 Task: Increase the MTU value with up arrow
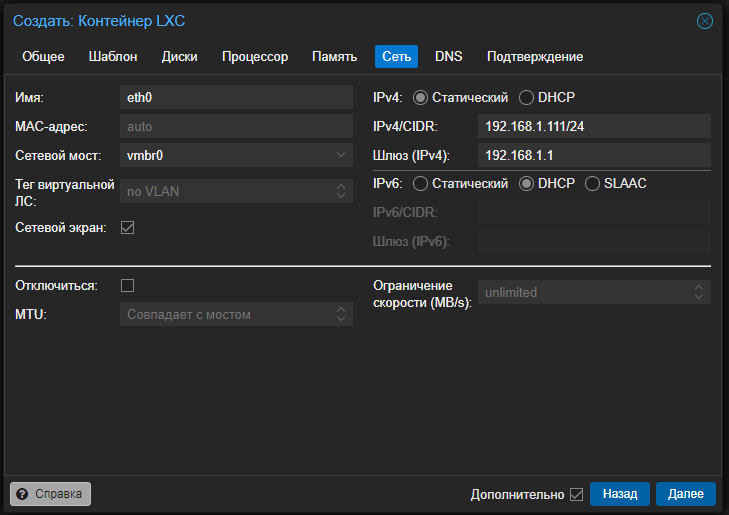click(341, 309)
